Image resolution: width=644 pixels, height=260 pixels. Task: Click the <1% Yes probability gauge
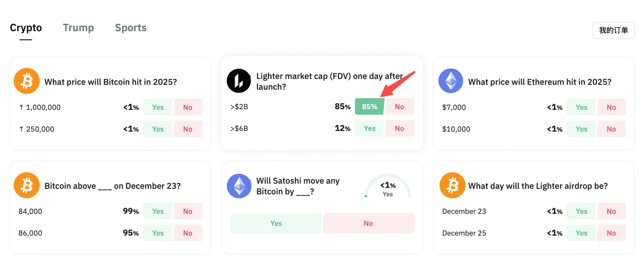point(387,188)
